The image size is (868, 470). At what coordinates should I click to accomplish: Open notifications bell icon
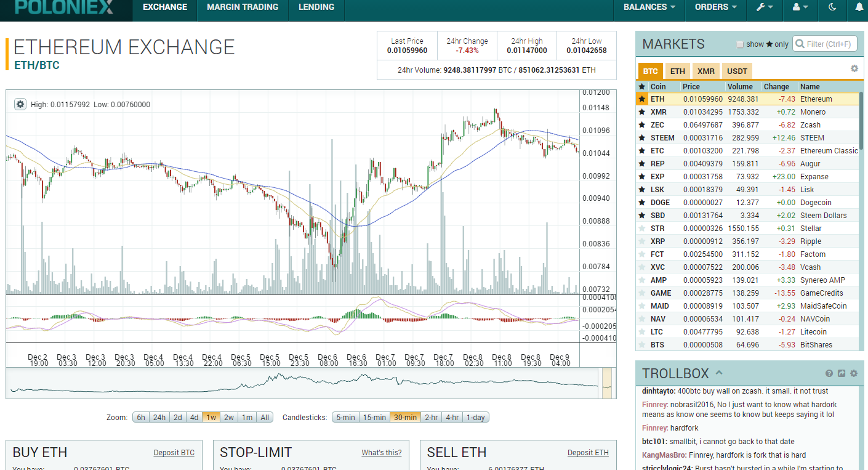point(859,7)
